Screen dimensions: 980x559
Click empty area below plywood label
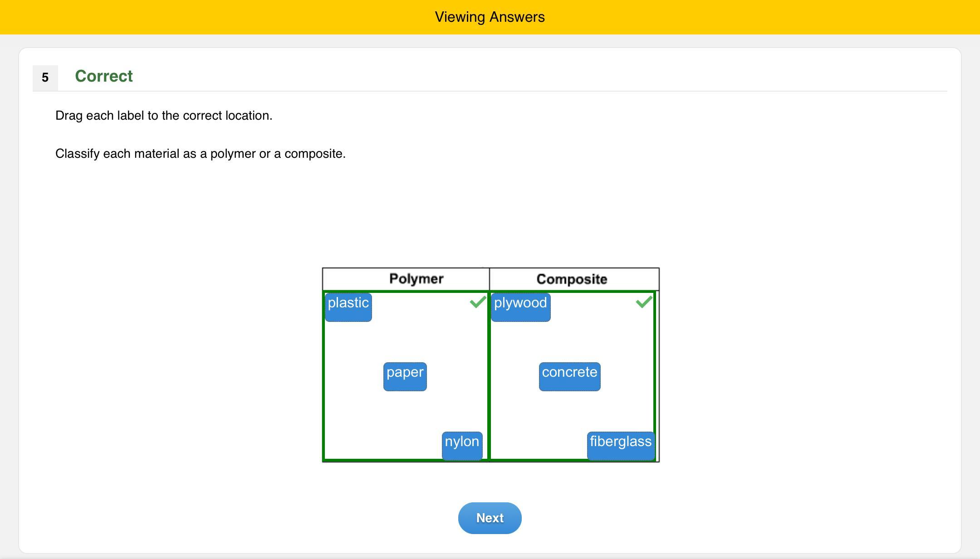pyautogui.click(x=520, y=345)
